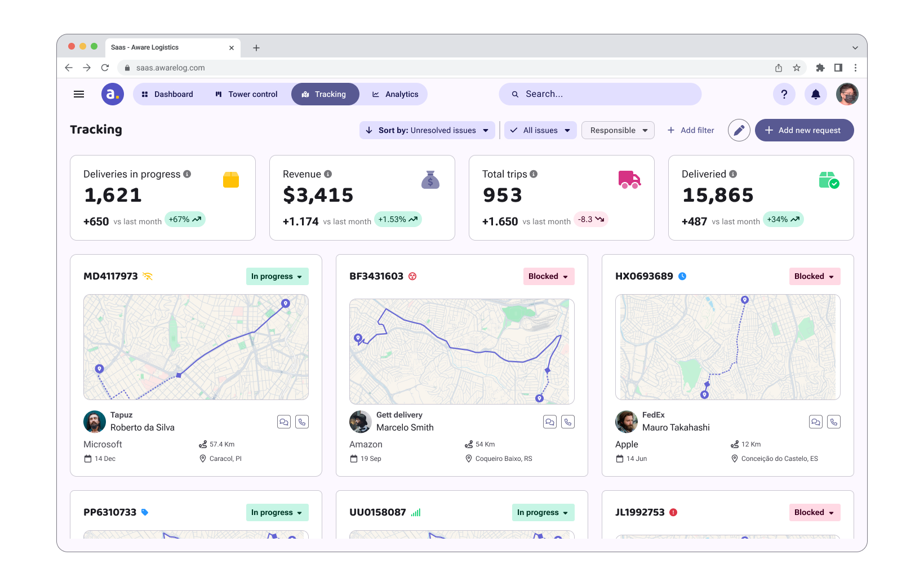Screen dimensions: 924x586
Task: Click weak signal icon beside MD4117973
Action: pyautogui.click(x=148, y=276)
